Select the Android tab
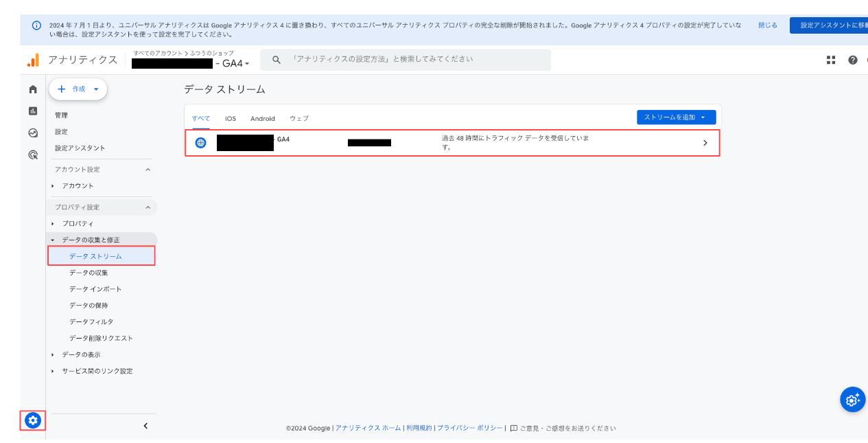Image resolution: width=868 pixels, height=443 pixels. click(263, 119)
